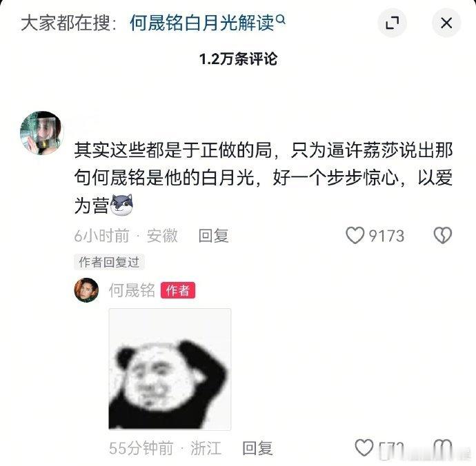Reply to 何晟铭's comment from 浙江

click(x=257, y=448)
